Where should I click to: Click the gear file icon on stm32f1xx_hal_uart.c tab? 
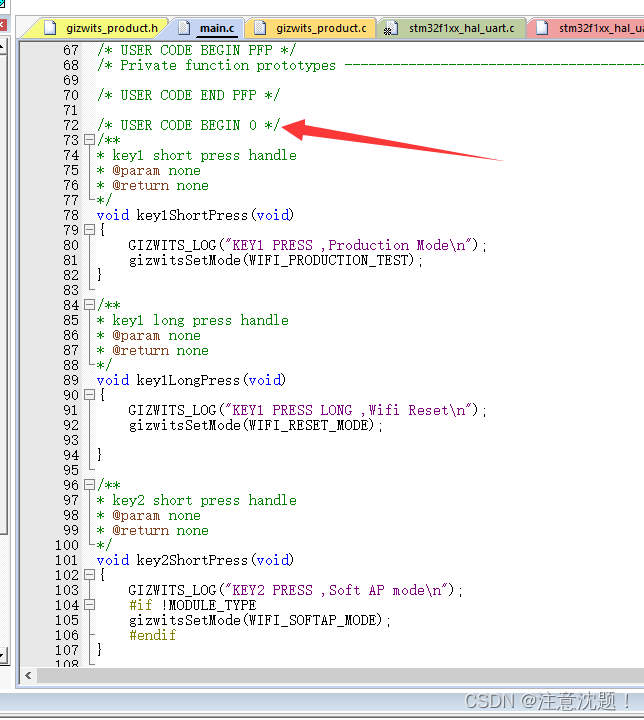[390, 28]
